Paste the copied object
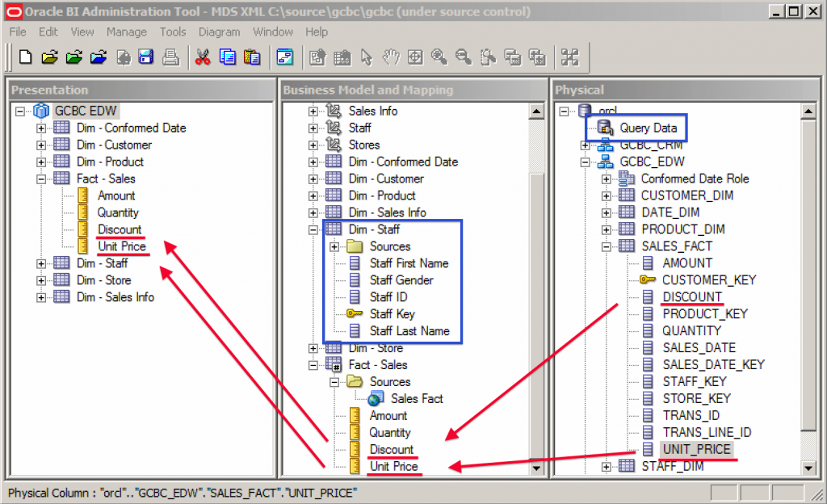Viewport: 827px width, 504px height. click(x=251, y=57)
